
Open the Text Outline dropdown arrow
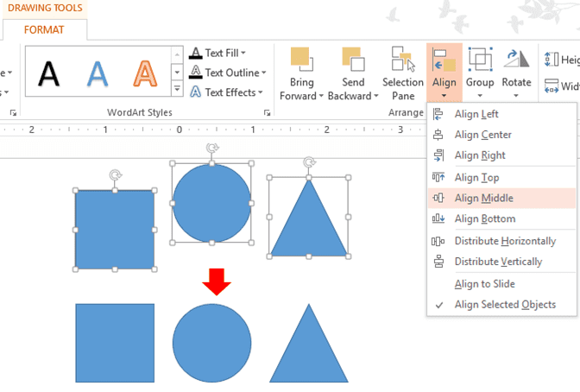(264, 73)
